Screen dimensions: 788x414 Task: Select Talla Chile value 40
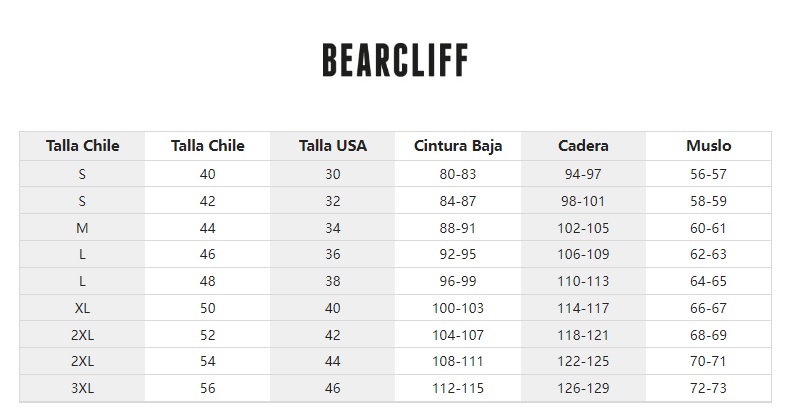click(208, 174)
